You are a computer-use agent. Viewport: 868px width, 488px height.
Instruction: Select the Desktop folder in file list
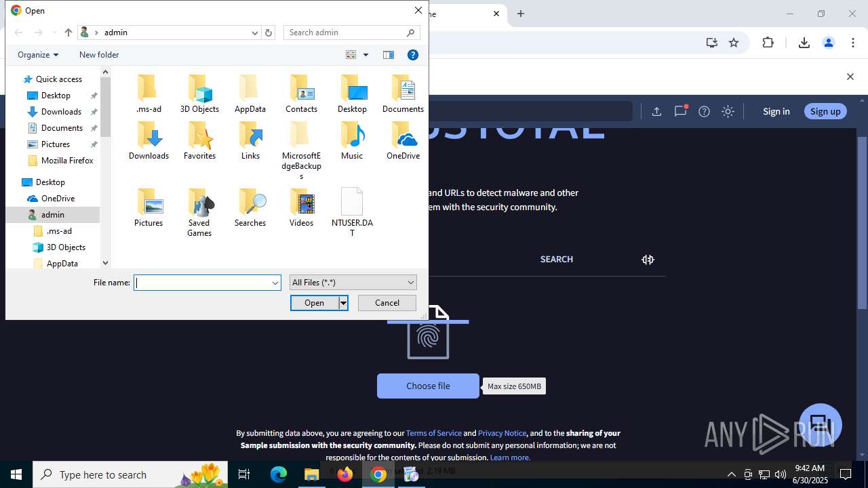pos(352,94)
